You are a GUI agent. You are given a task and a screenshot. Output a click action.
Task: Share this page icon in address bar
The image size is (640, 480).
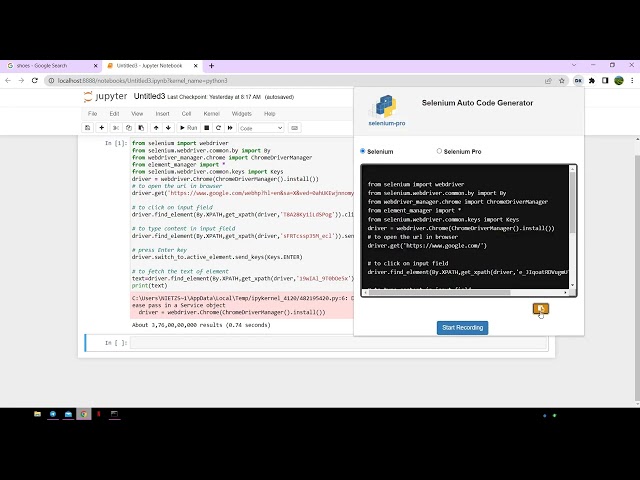(548, 81)
